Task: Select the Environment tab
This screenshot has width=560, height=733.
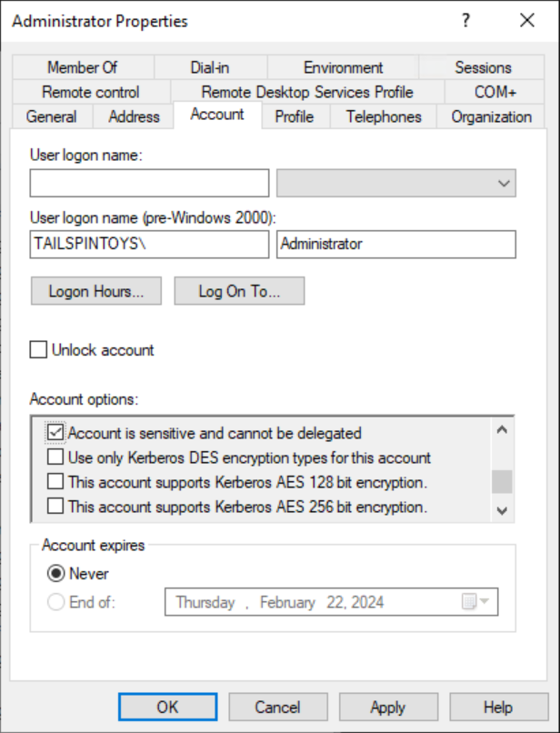Action: click(x=343, y=67)
